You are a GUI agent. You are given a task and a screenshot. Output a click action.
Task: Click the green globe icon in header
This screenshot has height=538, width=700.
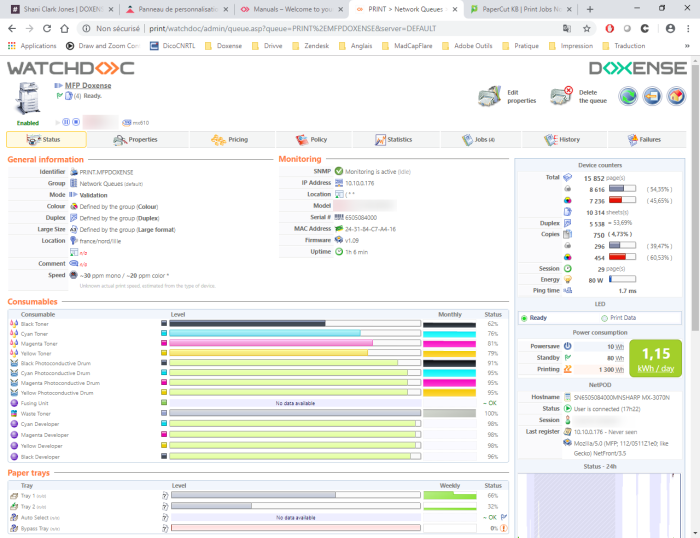point(627,96)
